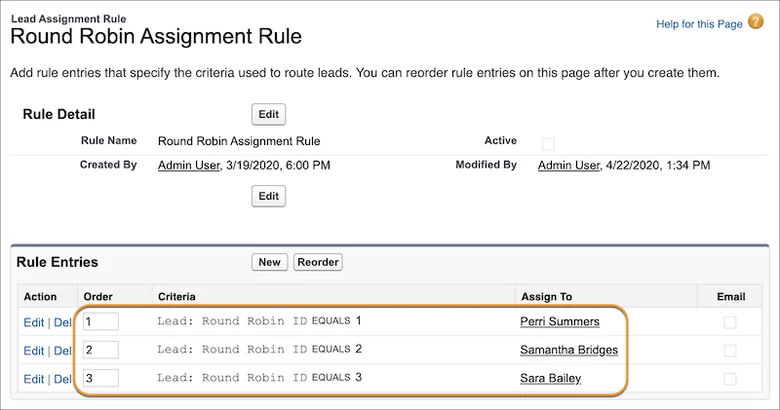Toggle Email checkbox for Sara Bailey row
Viewport: 780px width, 410px height.
pos(730,379)
